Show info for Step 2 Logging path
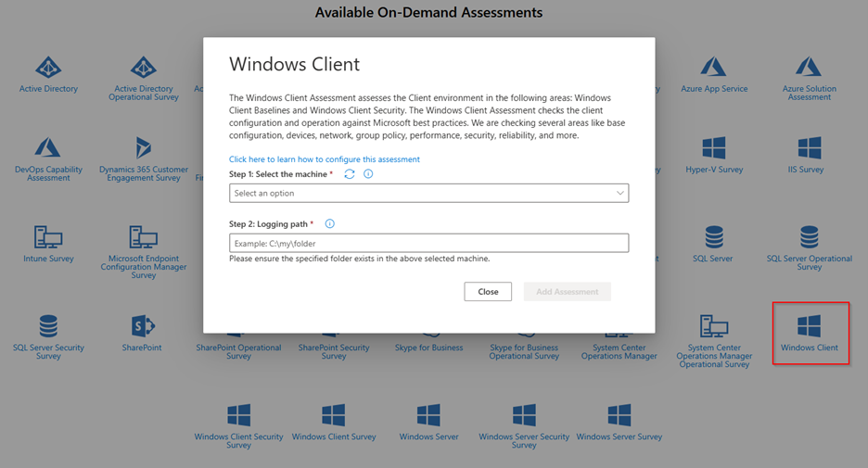This screenshot has height=468, width=868. click(x=330, y=223)
